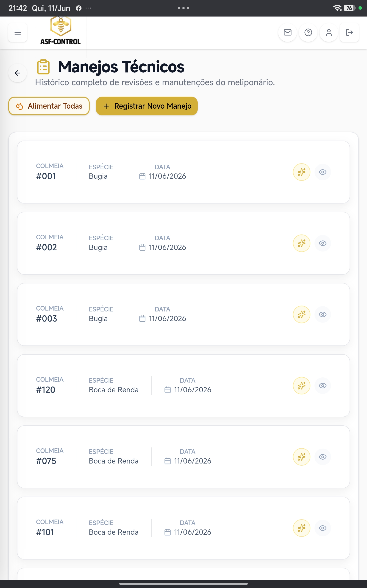Screen dimensions: 367x588
Task: Click sparkle icon for colmeia #003
Action: [302, 314]
